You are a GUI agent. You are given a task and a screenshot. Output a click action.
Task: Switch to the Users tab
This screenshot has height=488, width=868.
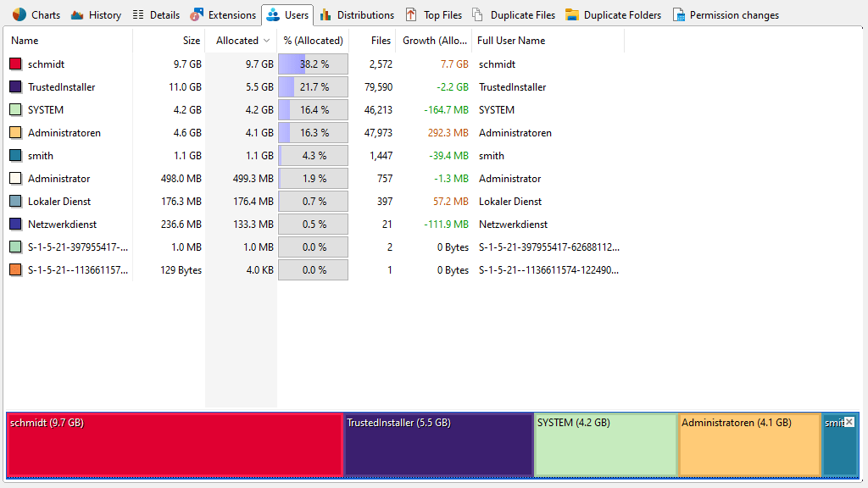tap(287, 14)
